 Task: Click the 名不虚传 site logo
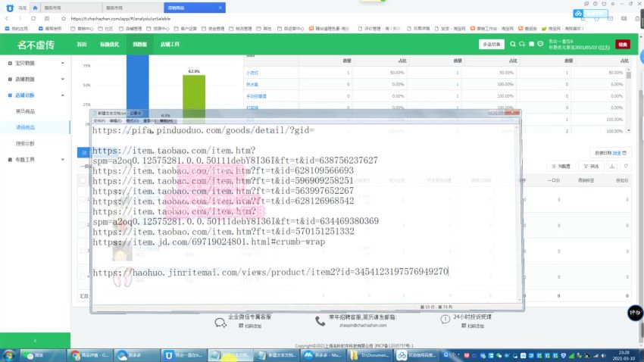pos(36,45)
